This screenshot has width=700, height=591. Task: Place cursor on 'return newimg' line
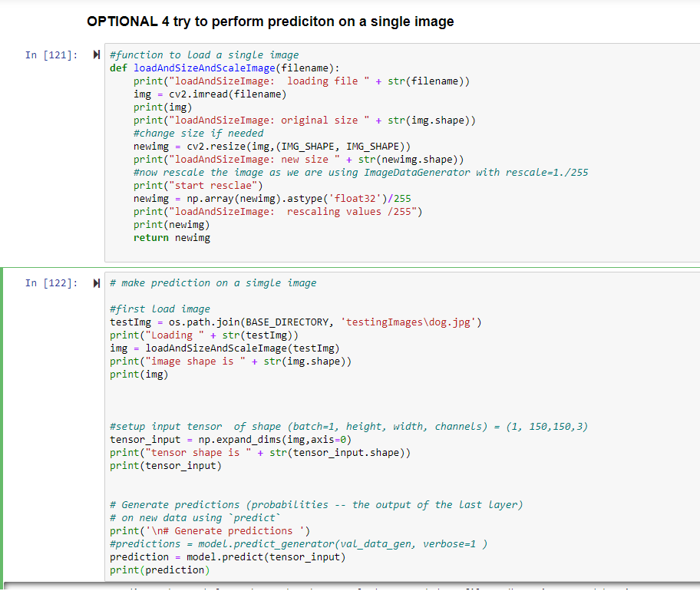point(171,237)
